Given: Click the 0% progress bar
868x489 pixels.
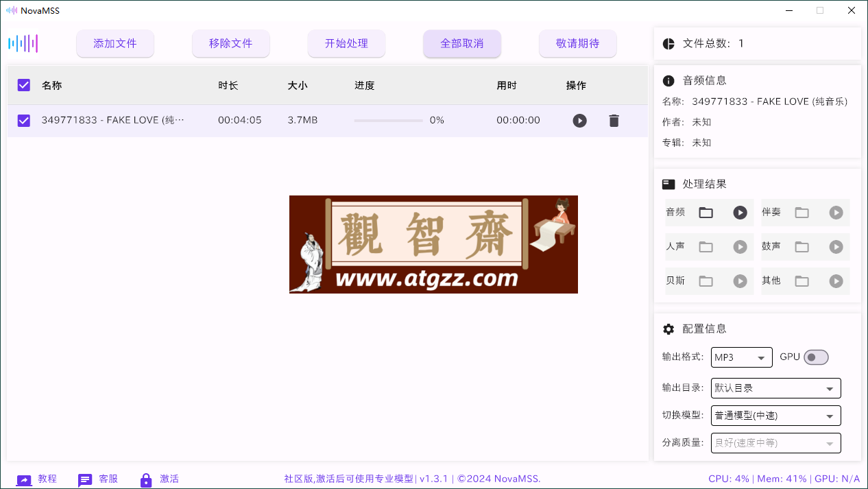Looking at the screenshot, I should point(388,121).
